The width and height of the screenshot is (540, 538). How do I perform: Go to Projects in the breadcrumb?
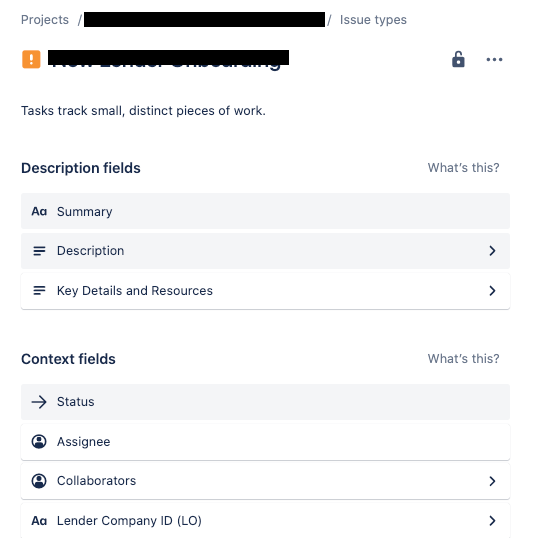point(45,20)
